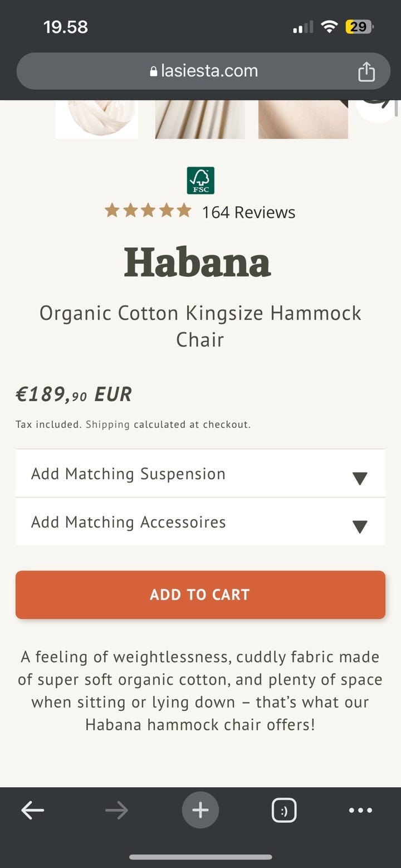Image resolution: width=401 pixels, height=868 pixels.
Task: Tap the five-star rating icons
Action: pos(148,211)
